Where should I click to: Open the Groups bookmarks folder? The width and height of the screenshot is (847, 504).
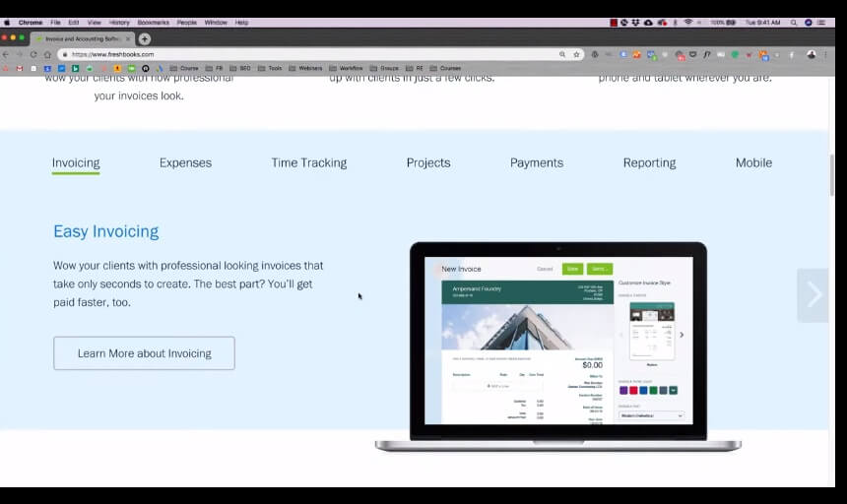(384, 69)
